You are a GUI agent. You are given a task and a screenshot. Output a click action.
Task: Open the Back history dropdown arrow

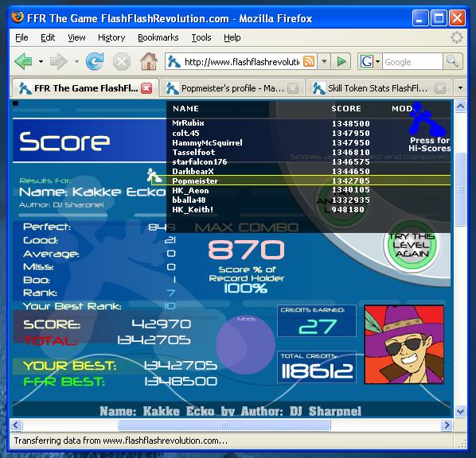pos(41,61)
